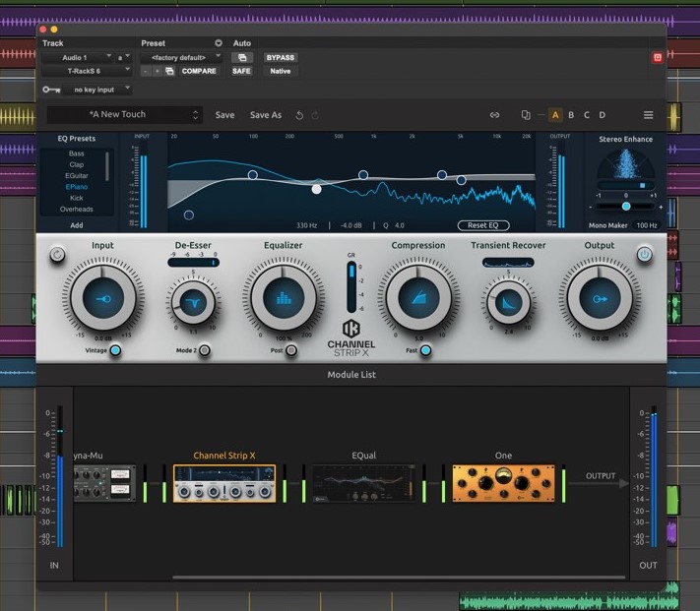Toggle the De-Esser Mode 2 switch
The height and width of the screenshot is (611, 700).
tap(204, 350)
